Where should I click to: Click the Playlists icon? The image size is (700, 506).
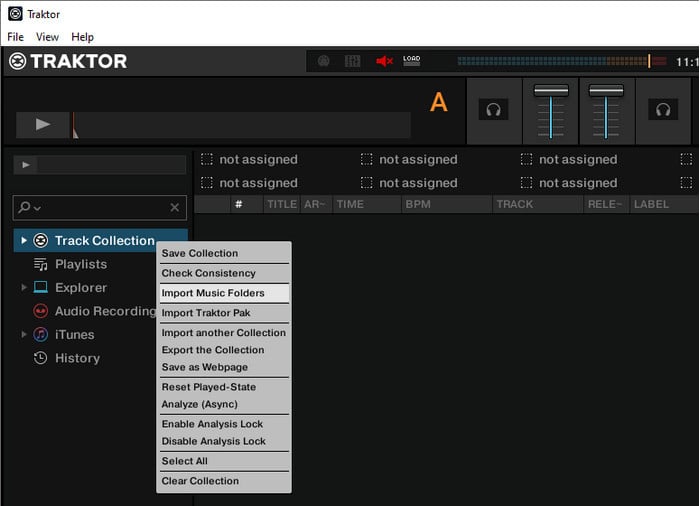[41, 264]
